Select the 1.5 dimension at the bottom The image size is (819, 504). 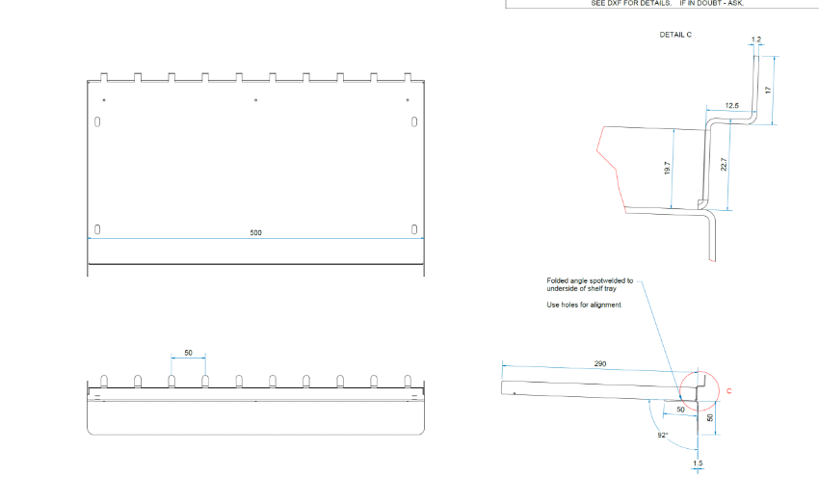coord(698,464)
